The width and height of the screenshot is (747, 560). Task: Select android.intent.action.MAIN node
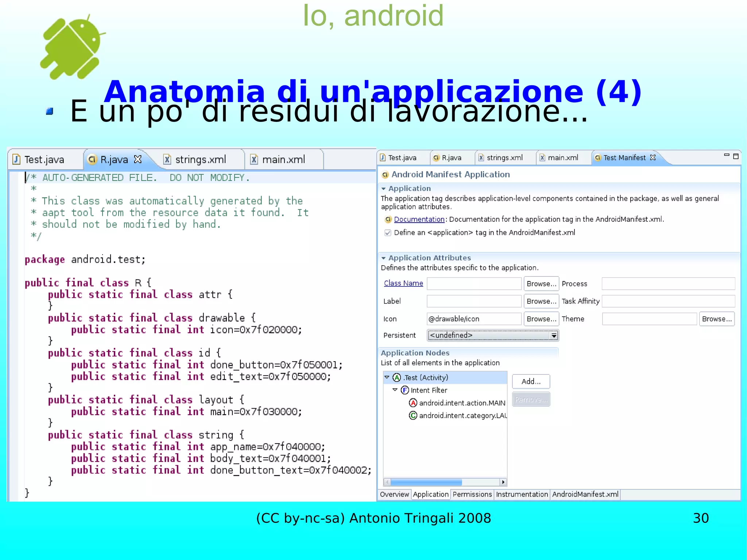pyautogui.click(x=462, y=403)
